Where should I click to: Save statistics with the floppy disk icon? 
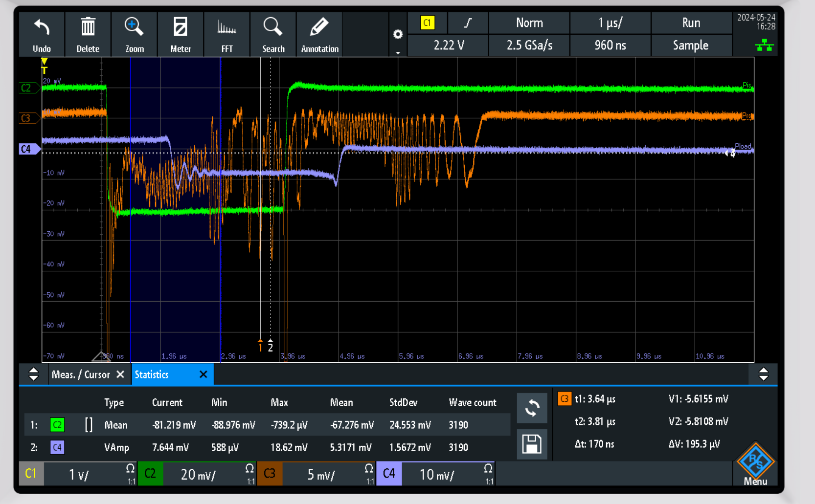coord(532,444)
